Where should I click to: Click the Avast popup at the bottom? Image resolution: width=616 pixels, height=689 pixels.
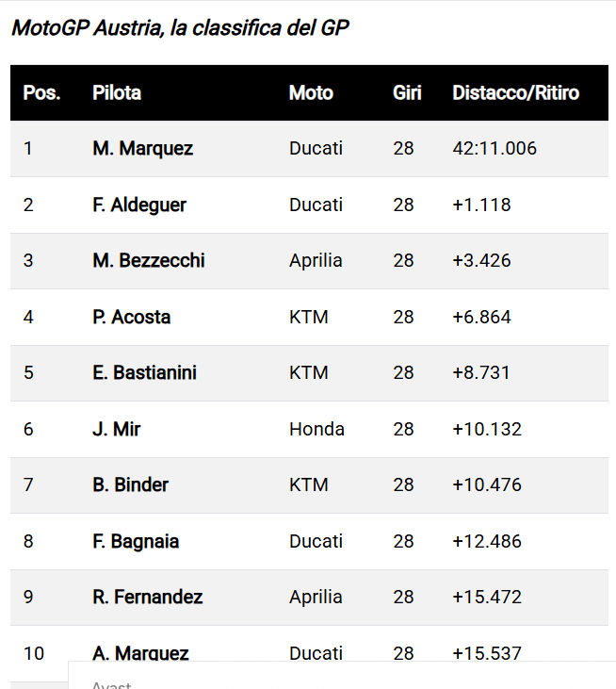342,676
